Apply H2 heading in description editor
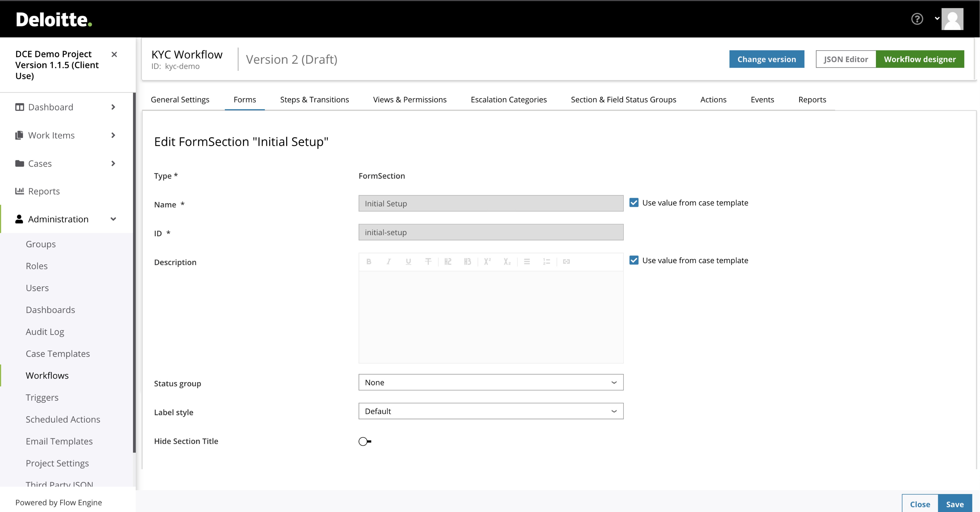This screenshot has height=512, width=980. (448, 262)
